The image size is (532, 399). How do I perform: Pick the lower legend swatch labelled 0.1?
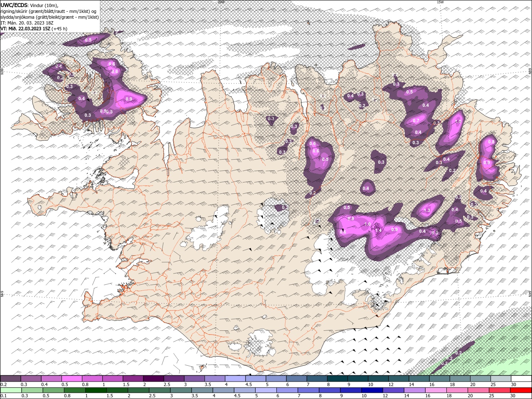(x=11, y=390)
